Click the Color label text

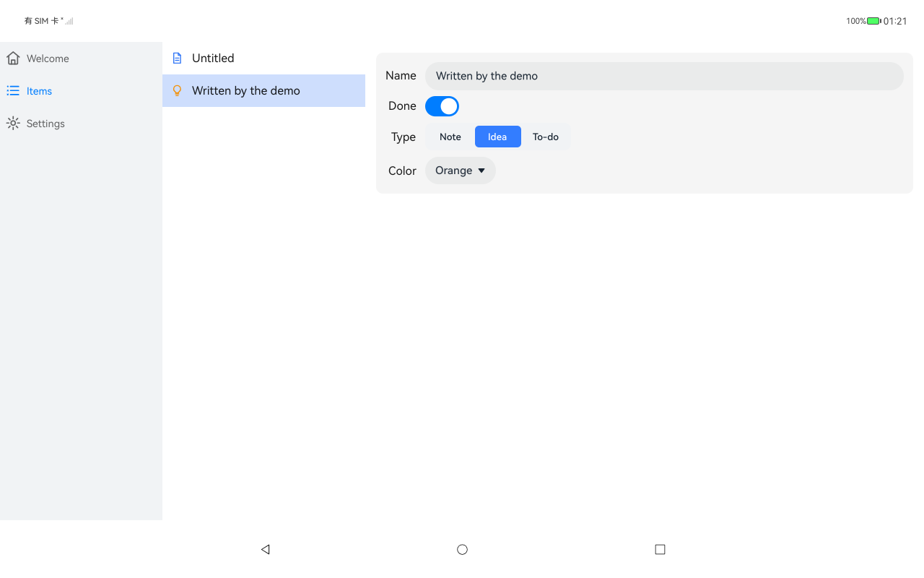(x=402, y=171)
